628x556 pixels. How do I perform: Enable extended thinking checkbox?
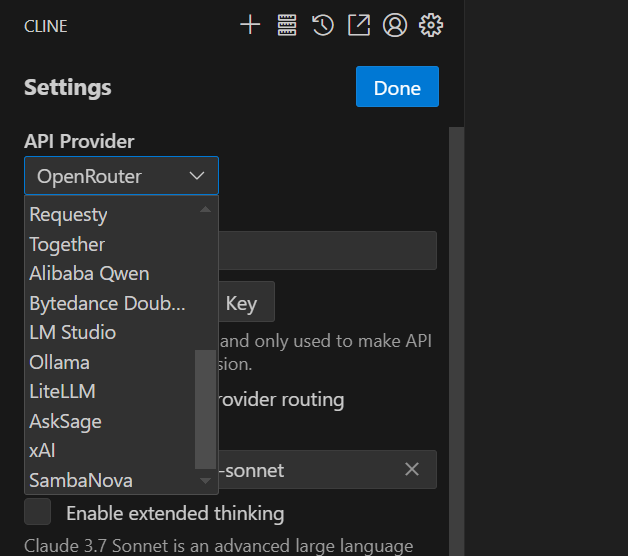coord(38,512)
